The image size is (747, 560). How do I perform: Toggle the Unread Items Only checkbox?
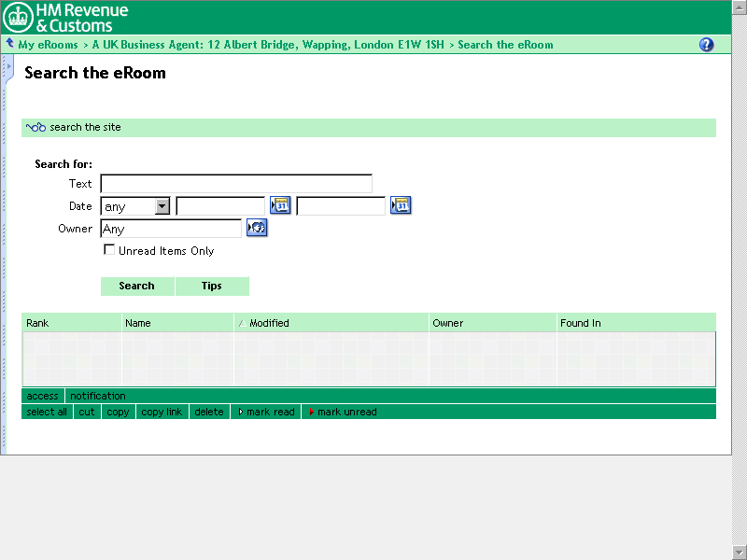point(109,250)
